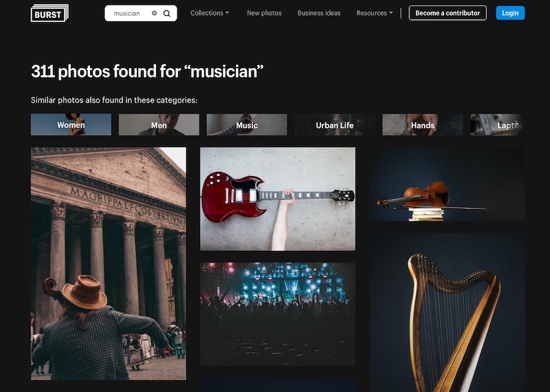Image resolution: width=550 pixels, height=392 pixels.
Task: Click Become a contributor button
Action: pos(448,13)
